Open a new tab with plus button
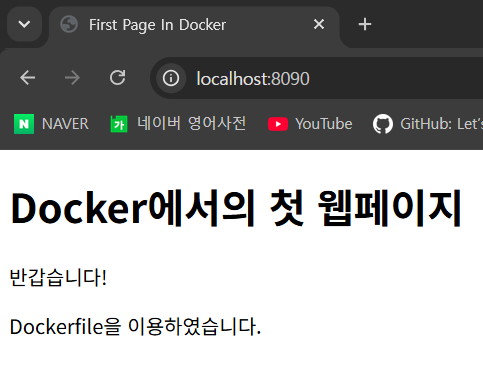 [365, 24]
